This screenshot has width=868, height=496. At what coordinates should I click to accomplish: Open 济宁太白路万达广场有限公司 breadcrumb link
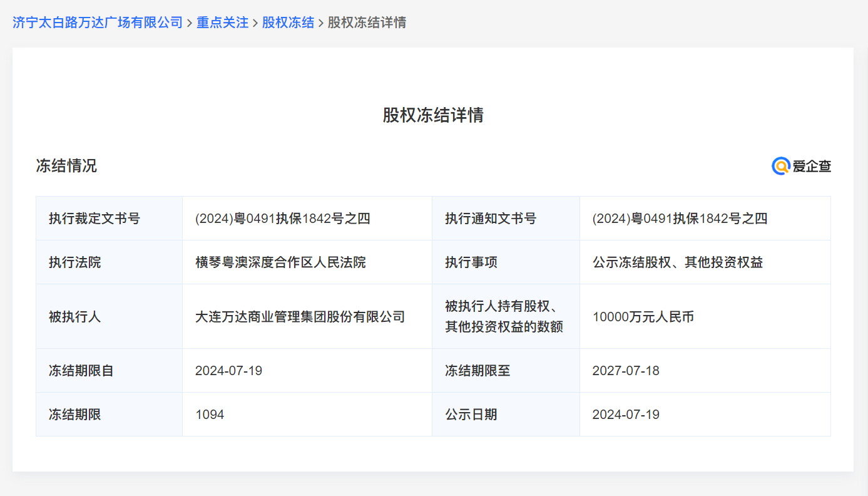click(x=98, y=23)
